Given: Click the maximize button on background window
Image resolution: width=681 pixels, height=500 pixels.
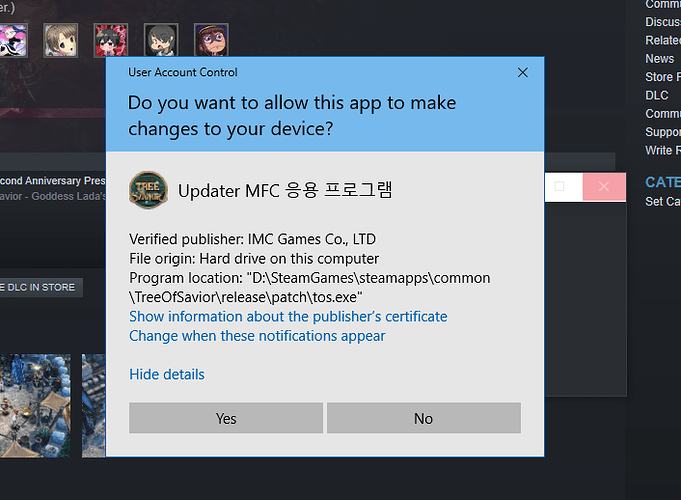Looking at the screenshot, I should click(x=560, y=187).
